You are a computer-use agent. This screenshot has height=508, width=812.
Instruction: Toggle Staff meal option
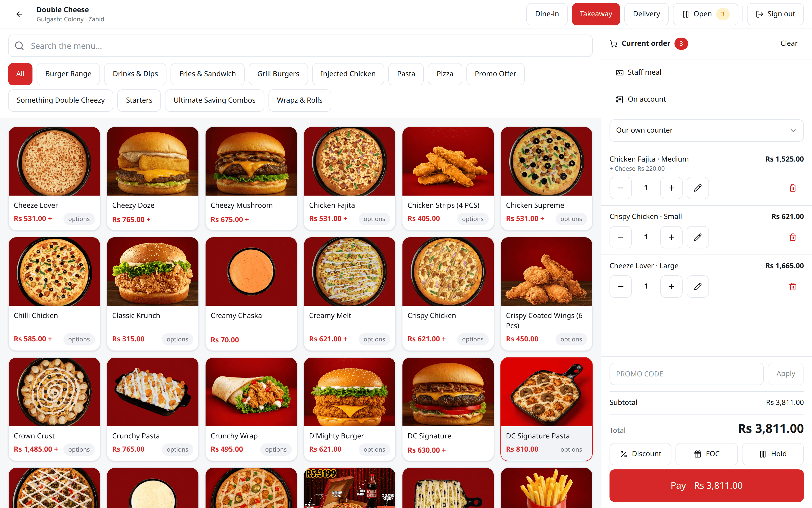(706, 73)
